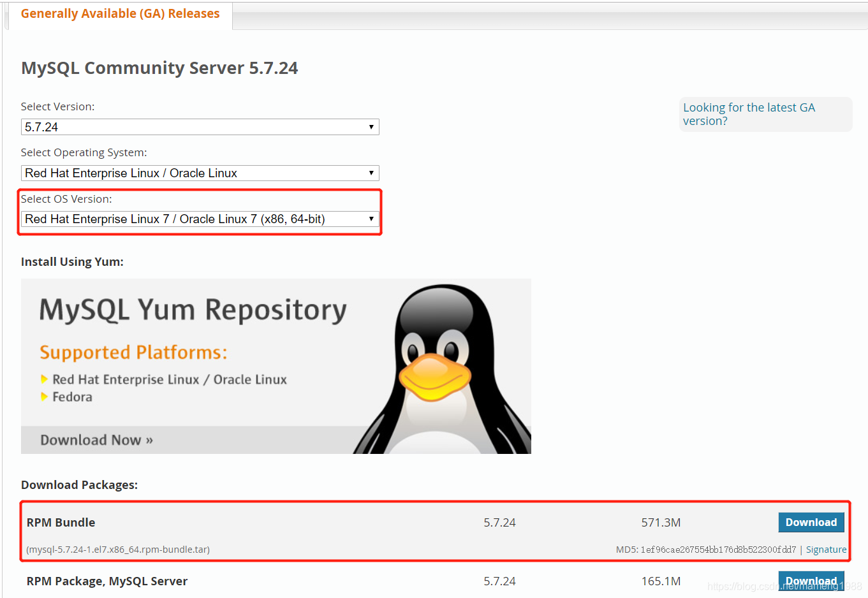Viewport: 868px width, 598px height.
Task: Click the 'Supported Platforms:' banner text
Action: 133,353
